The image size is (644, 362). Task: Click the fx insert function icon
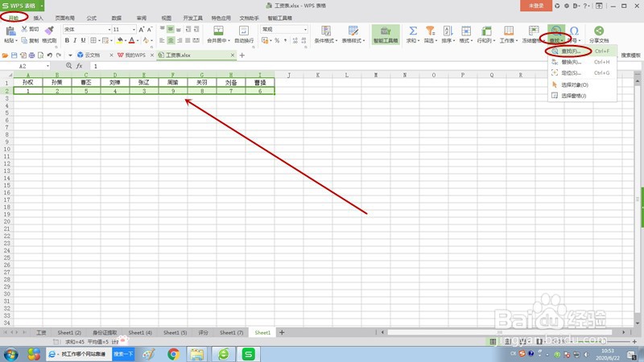[x=79, y=66]
